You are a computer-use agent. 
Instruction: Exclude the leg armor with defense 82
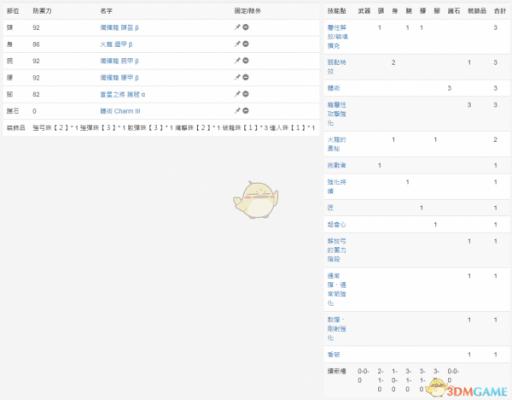(x=246, y=94)
